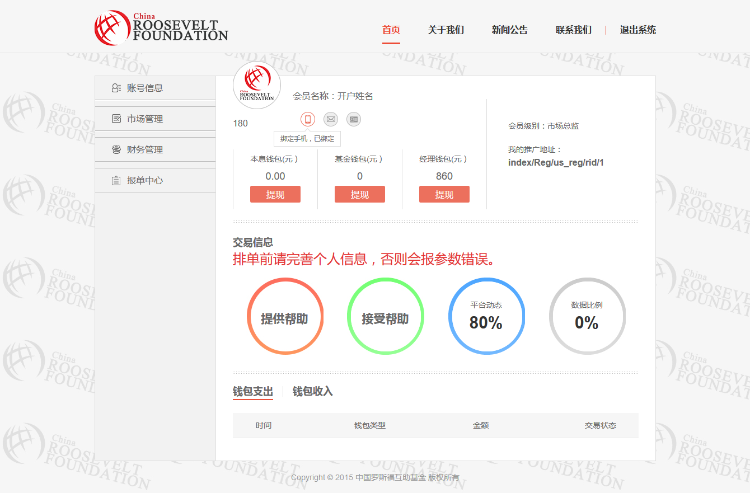Click the 会员级别 member level text
The height and width of the screenshot is (493, 750).
pos(543,126)
